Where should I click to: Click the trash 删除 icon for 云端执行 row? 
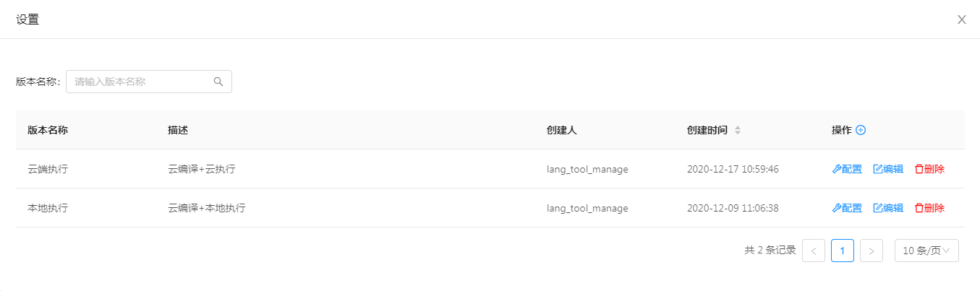click(919, 169)
